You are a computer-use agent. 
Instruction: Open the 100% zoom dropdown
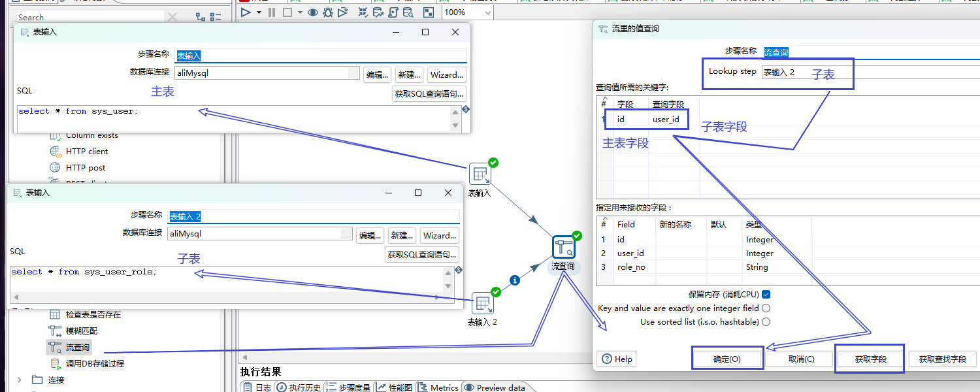[x=488, y=12]
